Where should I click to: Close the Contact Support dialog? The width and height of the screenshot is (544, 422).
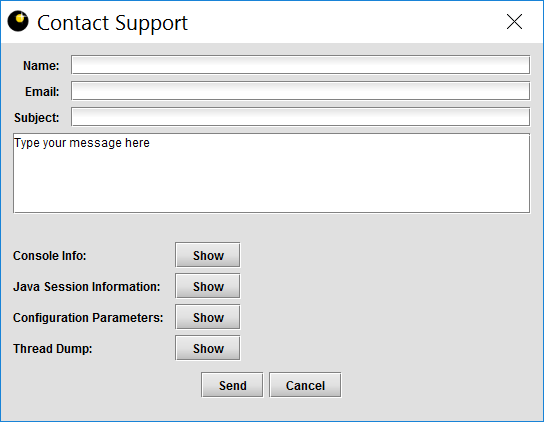514,22
